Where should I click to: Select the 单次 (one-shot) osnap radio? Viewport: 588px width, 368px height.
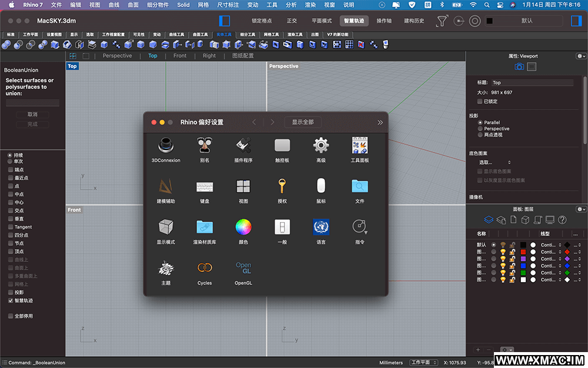point(10,161)
